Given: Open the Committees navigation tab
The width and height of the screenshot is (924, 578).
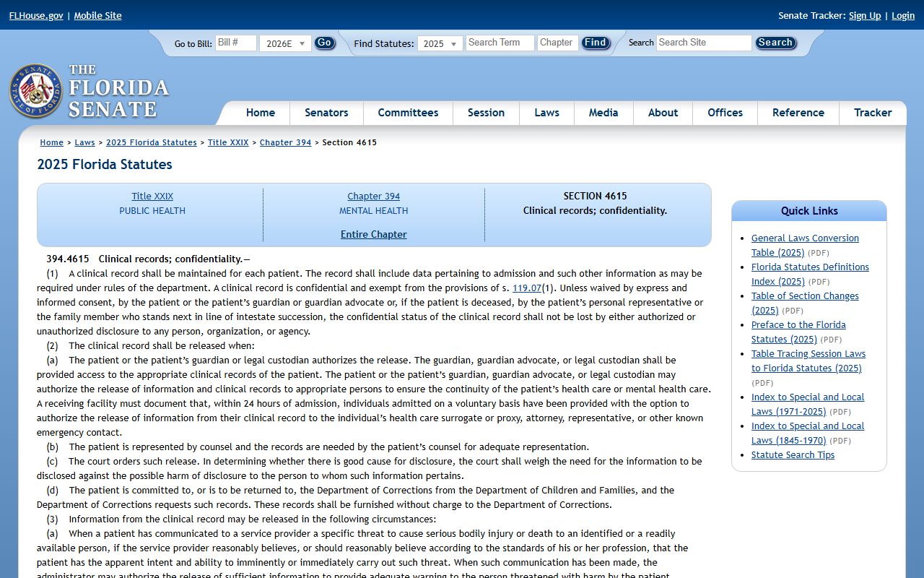Looking at the screenshot, I should tap(408, 113).
